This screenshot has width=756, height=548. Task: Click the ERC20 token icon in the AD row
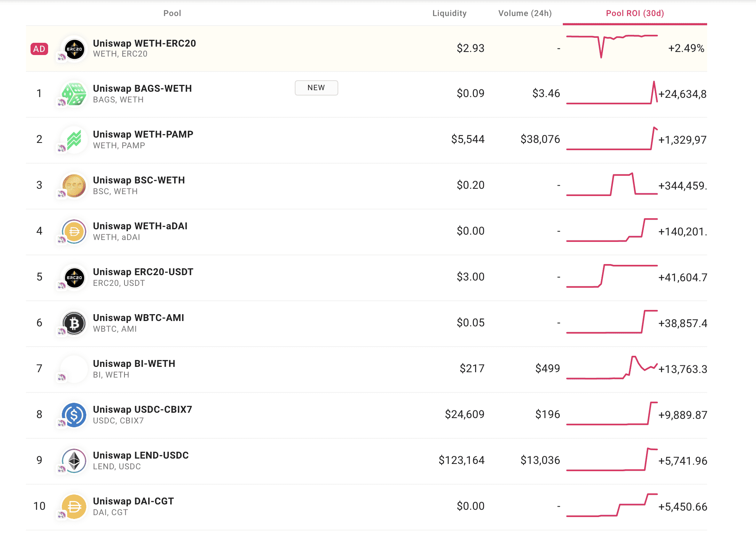[x=74, y=49]
